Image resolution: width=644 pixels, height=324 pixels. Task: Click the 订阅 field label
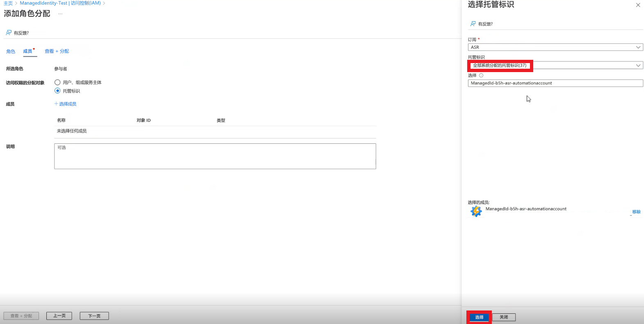point(472,40)
